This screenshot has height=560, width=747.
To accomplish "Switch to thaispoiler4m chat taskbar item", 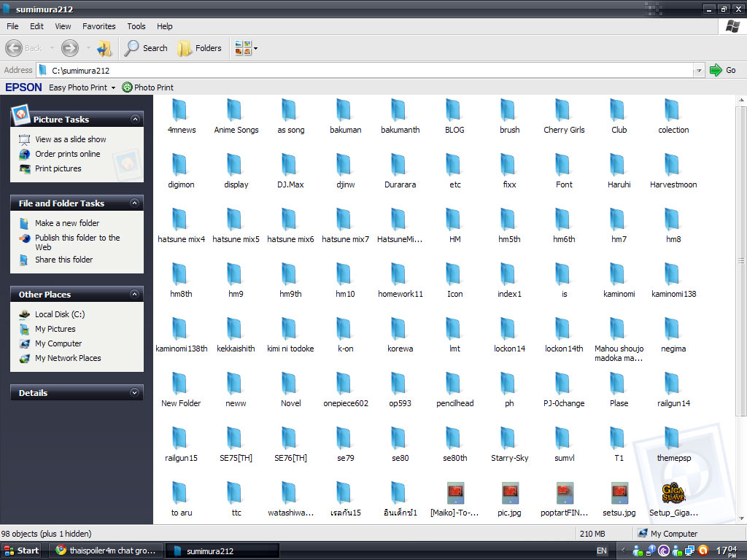I will [x=106, y=551].
